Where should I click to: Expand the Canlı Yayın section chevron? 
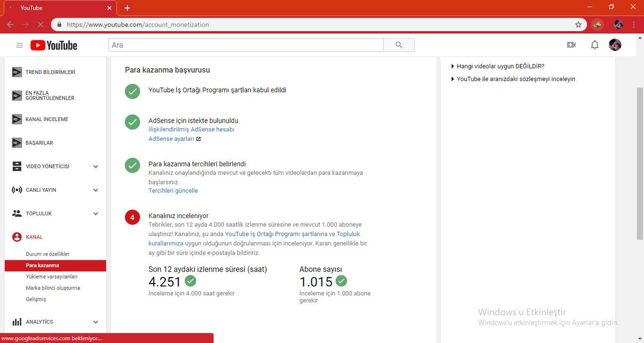96,190
